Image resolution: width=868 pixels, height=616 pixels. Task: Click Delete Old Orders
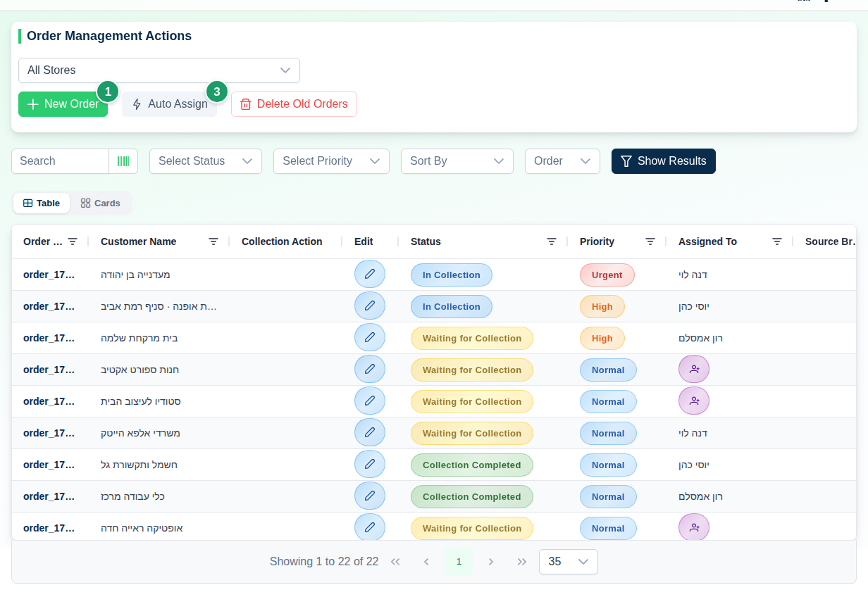click(x=294, y=104)
